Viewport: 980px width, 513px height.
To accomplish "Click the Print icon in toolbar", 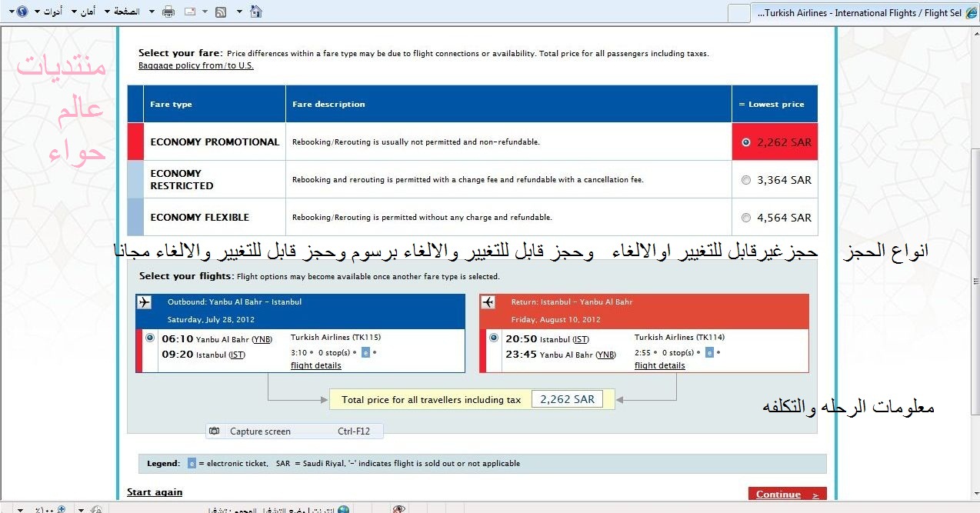I will (168, 12).
